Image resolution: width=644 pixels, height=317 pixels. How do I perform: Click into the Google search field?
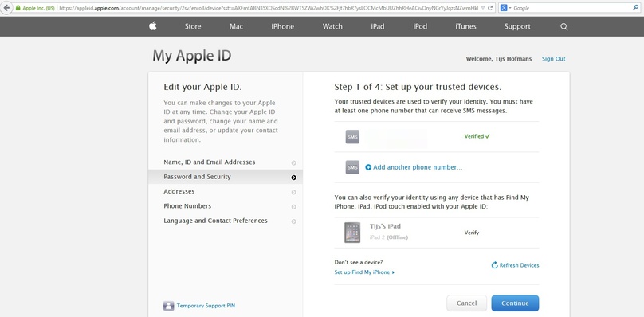pyautogui.click(x=575, y=8)
